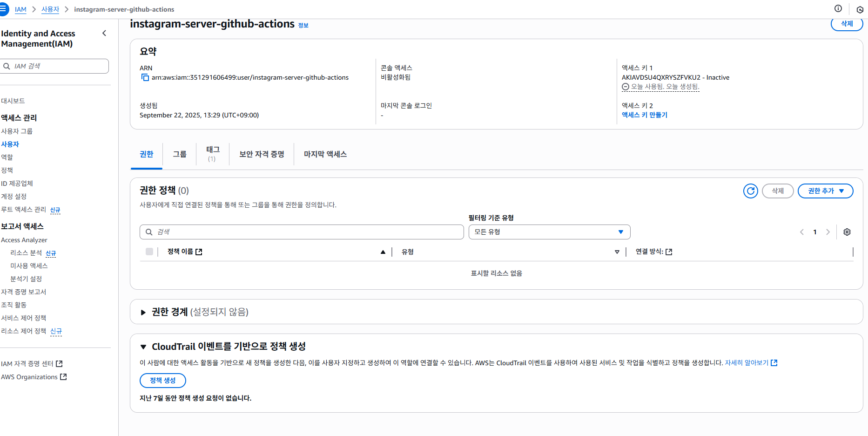
Task: Open 리소스 분석 in the sidebar
Action: click(26, 253)
